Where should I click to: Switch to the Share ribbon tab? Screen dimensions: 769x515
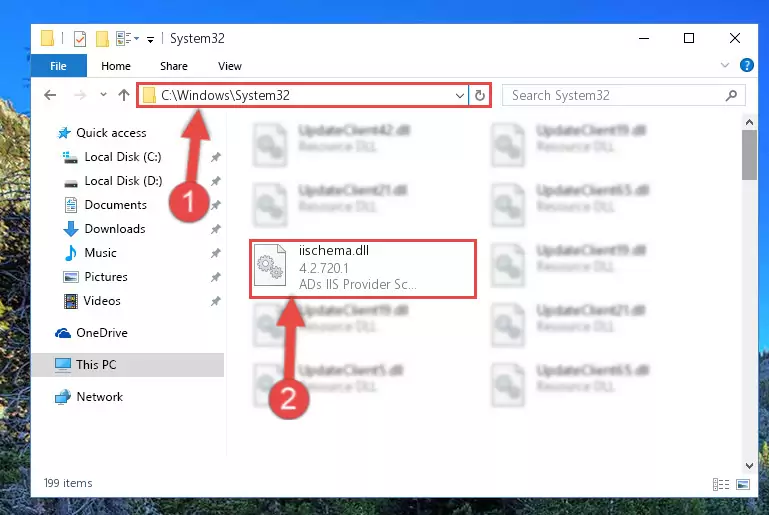pyautogui.click(x=174, y=66)
